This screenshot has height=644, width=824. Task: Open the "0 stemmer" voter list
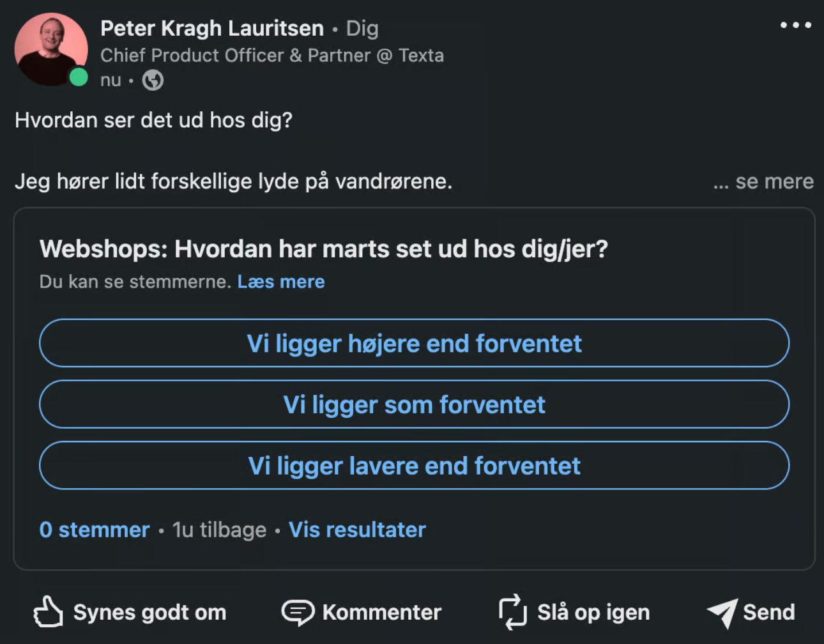pos(95,530)
